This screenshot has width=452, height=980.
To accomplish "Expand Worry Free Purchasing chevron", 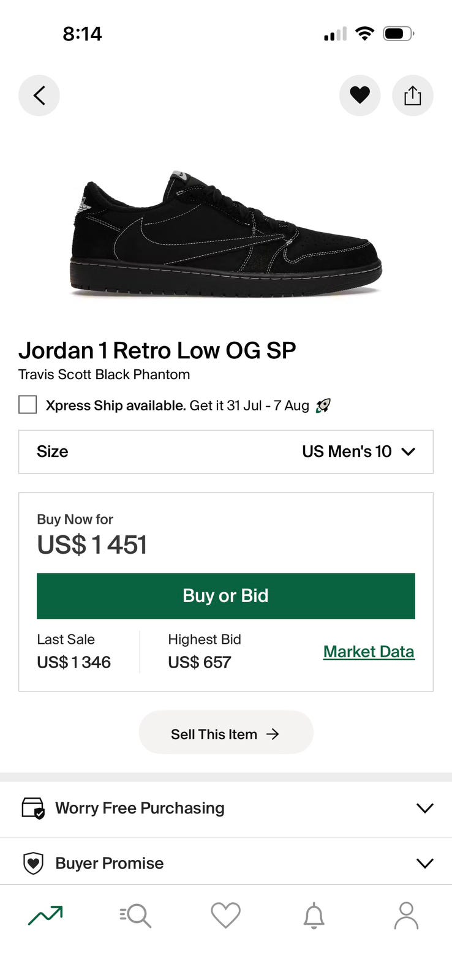I will [x=424, y=808].
